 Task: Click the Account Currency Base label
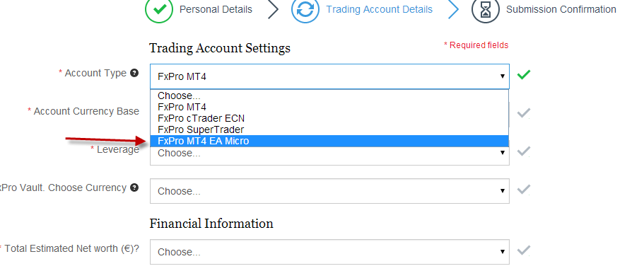pos(86,112)
